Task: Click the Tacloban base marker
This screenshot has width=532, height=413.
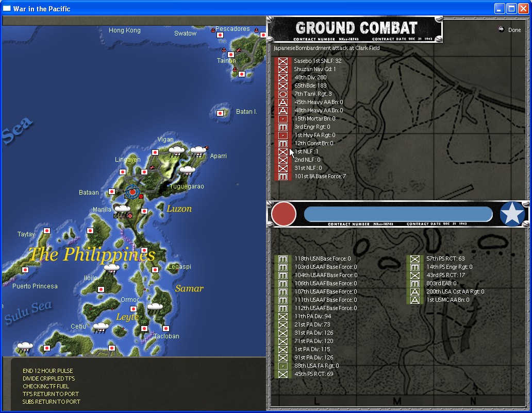Action: point(166,329)
